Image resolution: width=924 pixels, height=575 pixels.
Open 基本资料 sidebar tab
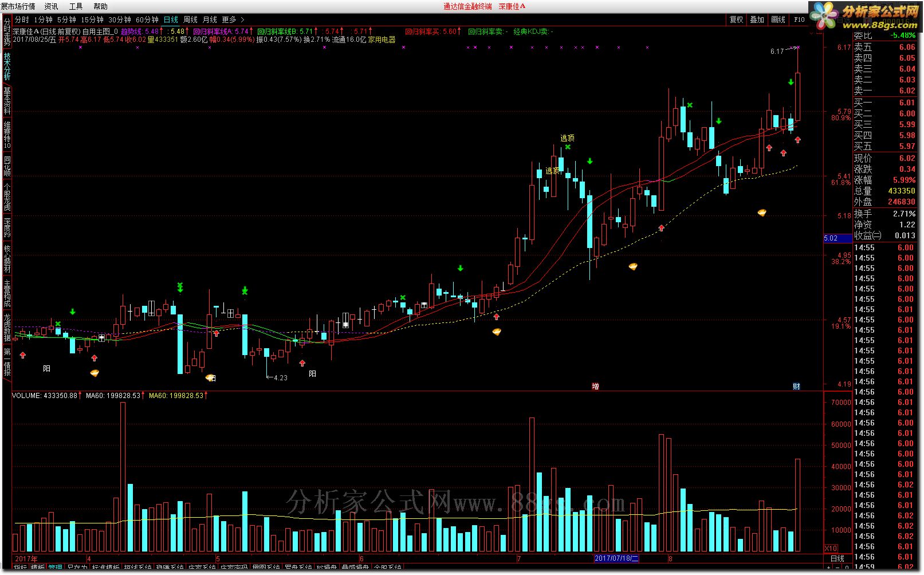click(7, 101)
